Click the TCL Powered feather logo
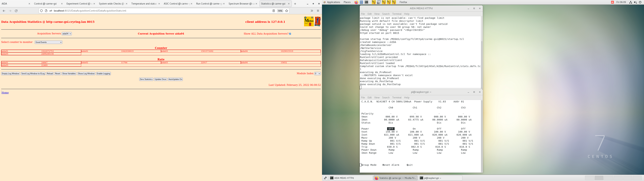The width and height of the screenshot is (644, 181). (x=318, y=21)
